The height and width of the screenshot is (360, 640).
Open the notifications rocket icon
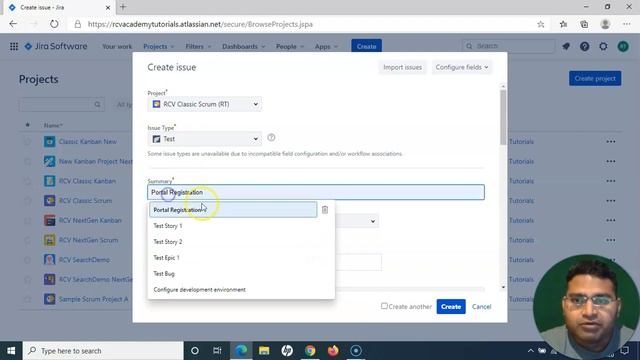pyautogui.click(x=566, y=47)
